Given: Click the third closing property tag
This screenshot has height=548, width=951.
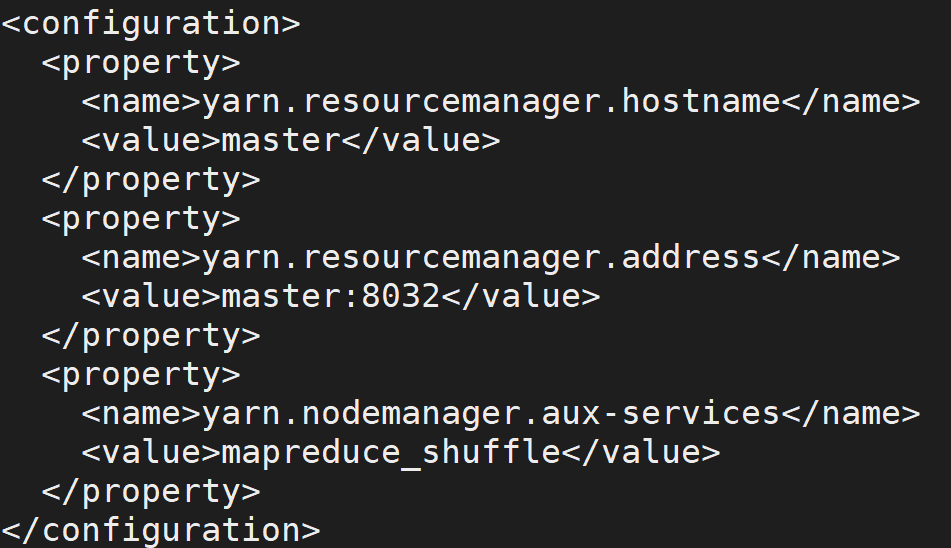Looking at the screenshot, I should (151, 493).
